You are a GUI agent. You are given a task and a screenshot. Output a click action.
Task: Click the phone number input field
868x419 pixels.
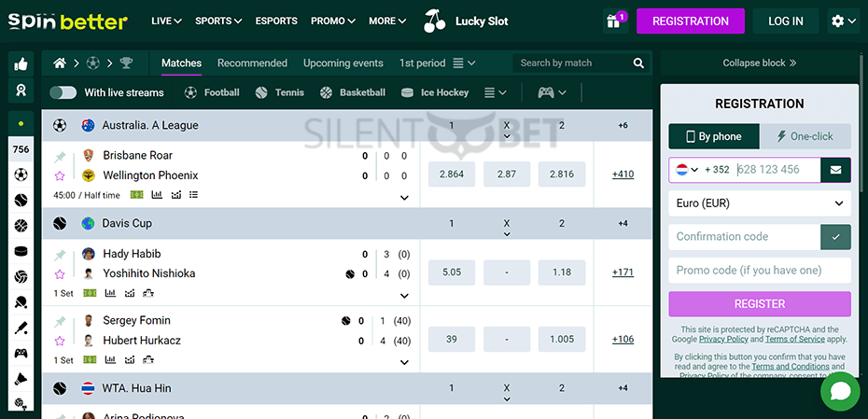tap(777, 170)
